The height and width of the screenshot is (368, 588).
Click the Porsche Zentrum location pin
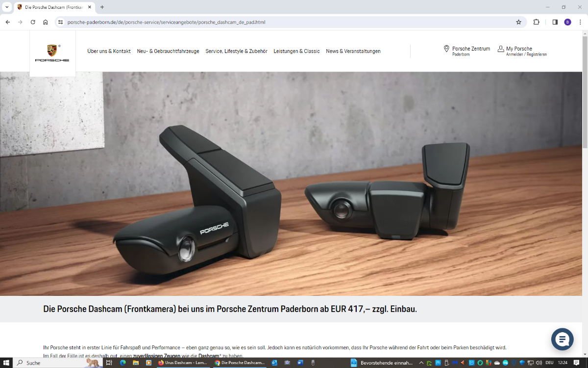pyautogui.click(x=446, y=49)
